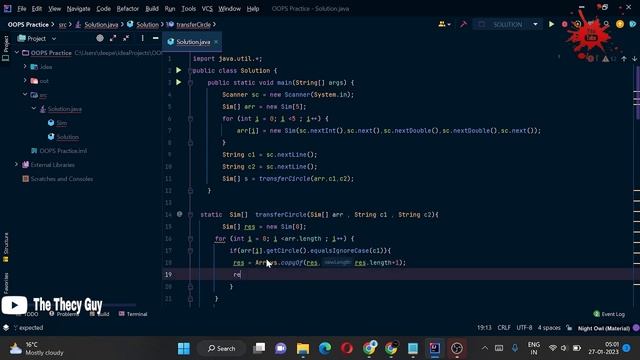
Task: Collapse the src folder
Action: pos(25,95)
